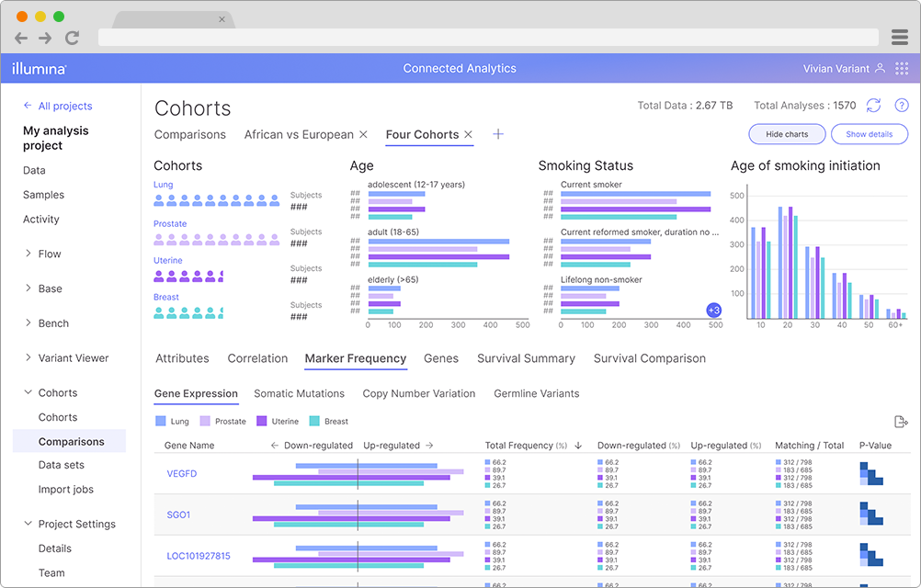The width and height of the screenshot is (921, 588).
Task: Click the Breast cohort subjects icons
Action: (x=188, y=313)
